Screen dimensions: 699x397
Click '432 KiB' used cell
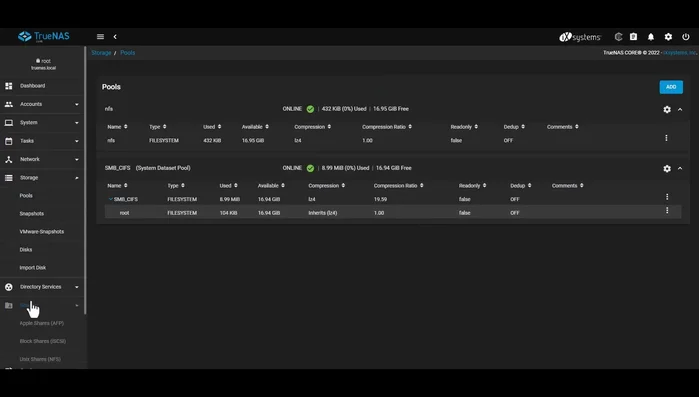tap(212, 140)
